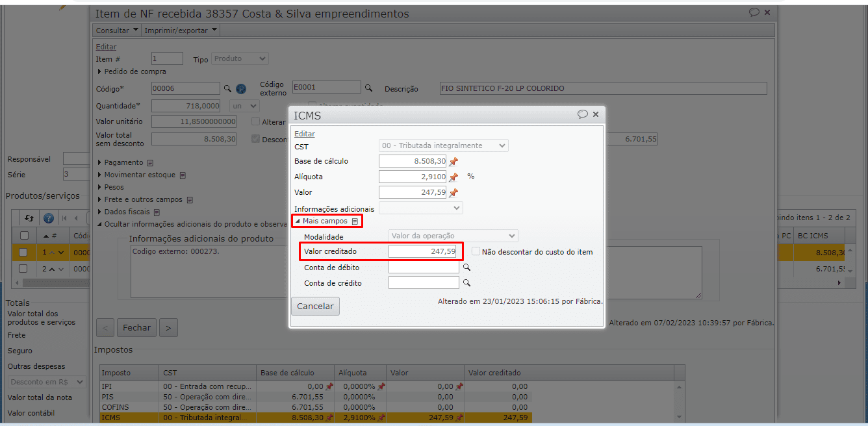Open Conta de débito search magnifier
This screenshot has height=426, width=868.
[x=466, y=267]
